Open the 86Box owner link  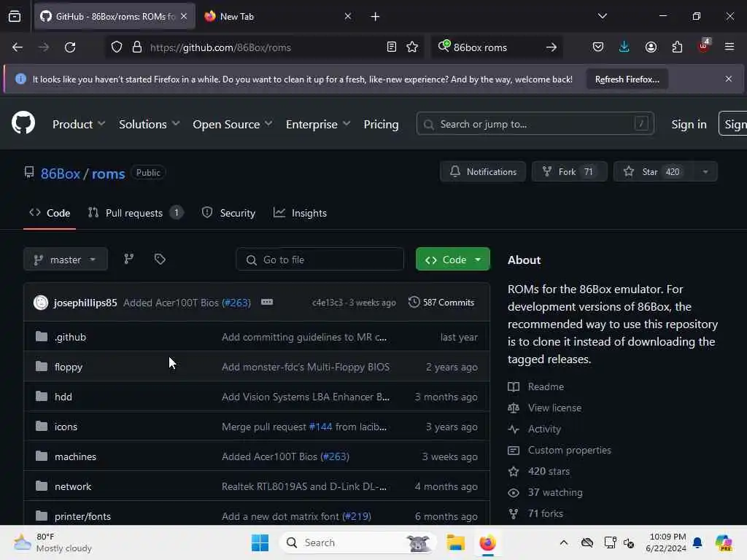point(61,174)
